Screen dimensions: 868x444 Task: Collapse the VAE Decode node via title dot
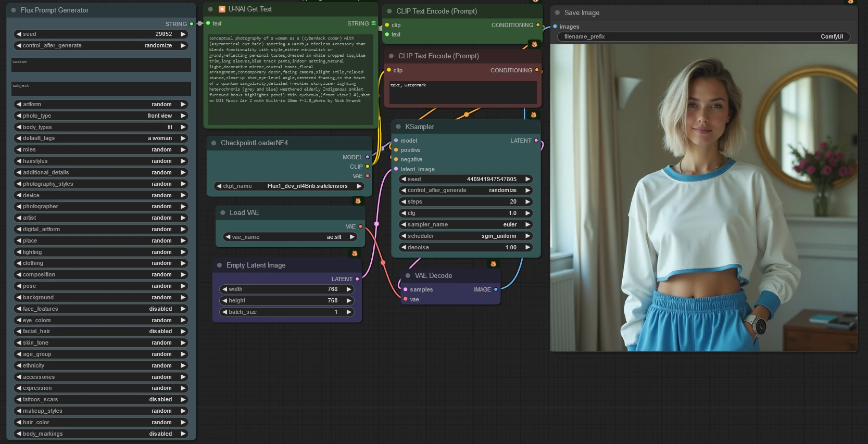coord(408,275)
